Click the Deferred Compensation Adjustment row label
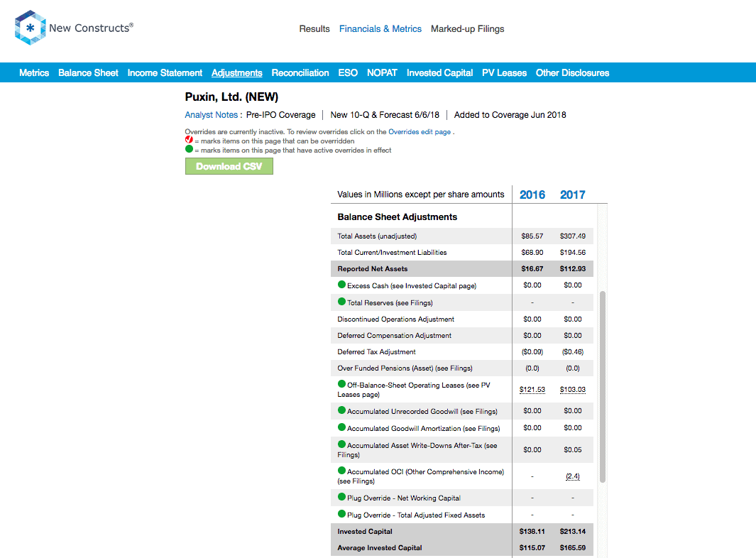Screen dimensions: 756x558 coord(395,336)
